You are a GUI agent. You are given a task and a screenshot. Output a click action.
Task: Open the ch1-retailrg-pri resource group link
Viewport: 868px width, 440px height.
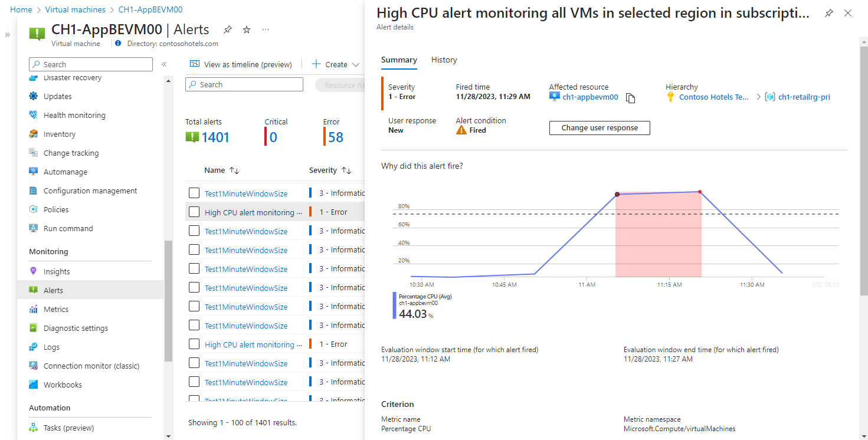click(804, 97)
